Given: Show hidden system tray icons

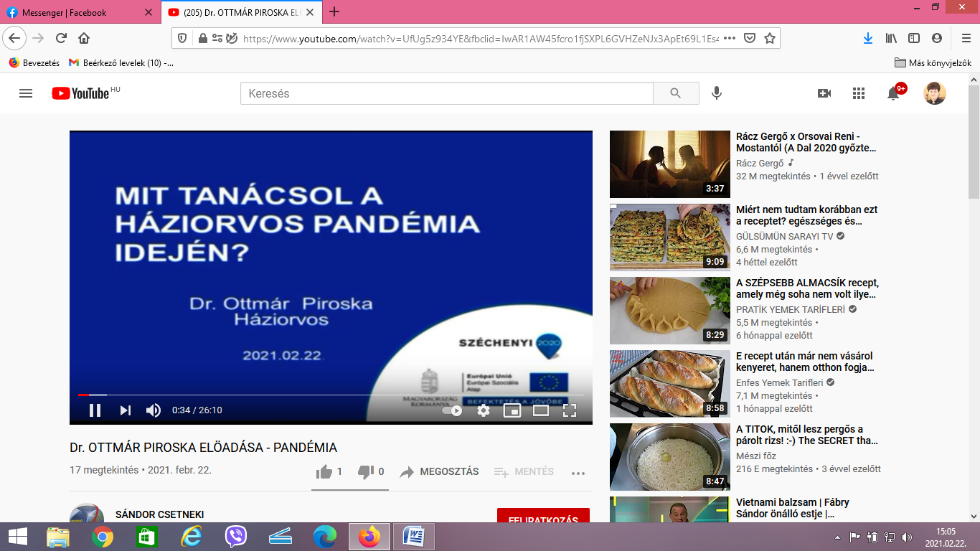Looking at the screenshot, I should coord(838,537).
